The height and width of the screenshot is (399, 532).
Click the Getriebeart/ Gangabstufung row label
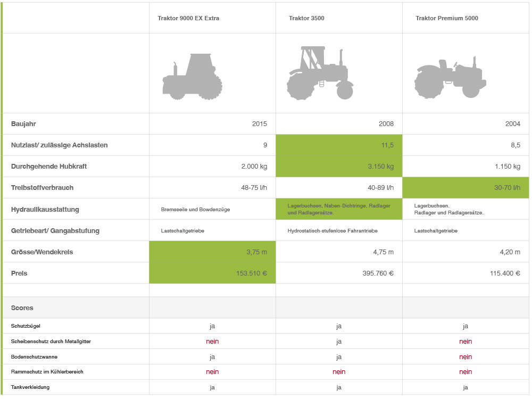[55, 231]
